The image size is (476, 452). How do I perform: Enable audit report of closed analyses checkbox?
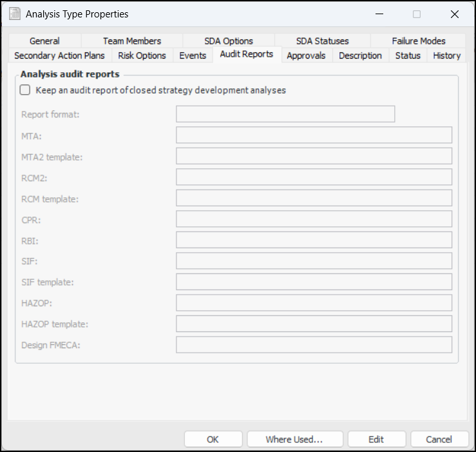(x=25, y=90)
